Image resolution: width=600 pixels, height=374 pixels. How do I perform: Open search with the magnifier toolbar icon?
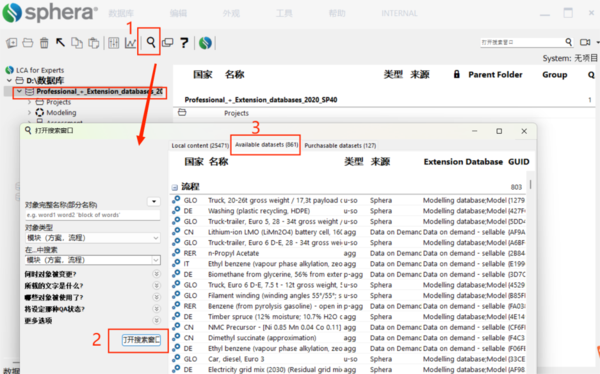[x=151, y=42]
